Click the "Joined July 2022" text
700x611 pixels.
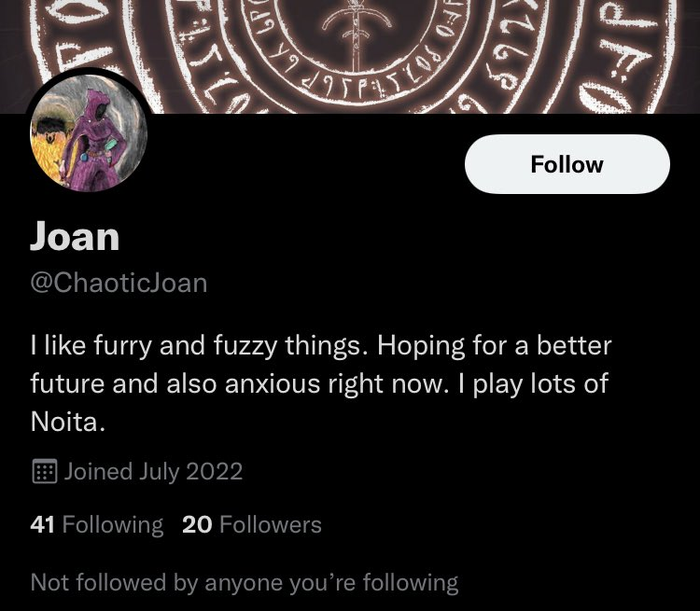coord(154,471)
